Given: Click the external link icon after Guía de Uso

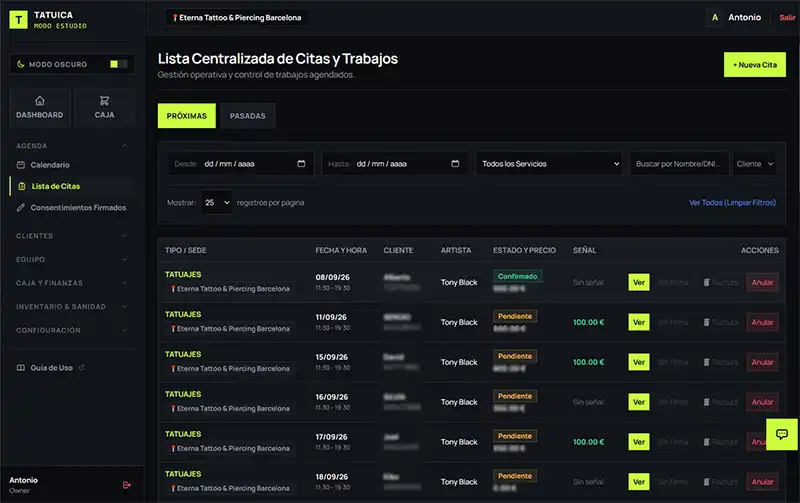Looking at the screenshot, I should [81, 367].
